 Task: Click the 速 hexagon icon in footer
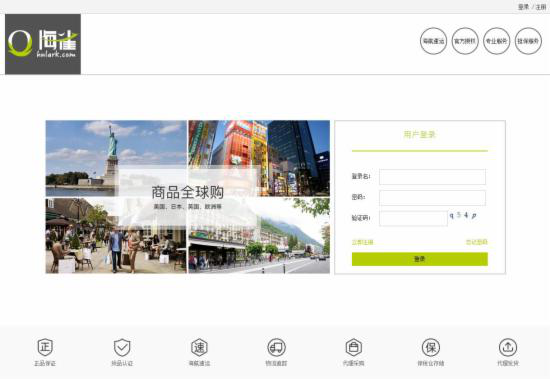pyautogui.click(x=199, y=347)
